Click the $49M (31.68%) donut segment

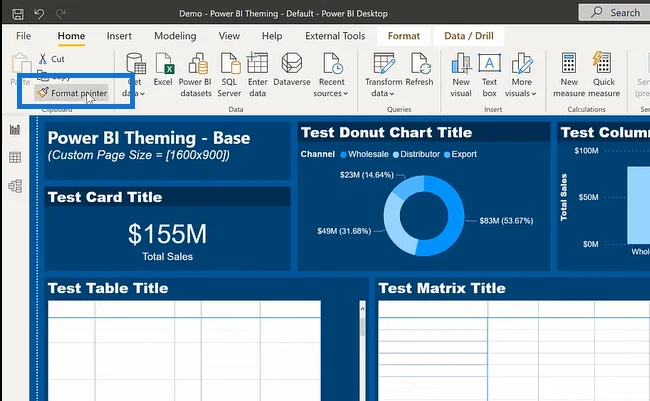pyautogui.click(x=396, y=226)
